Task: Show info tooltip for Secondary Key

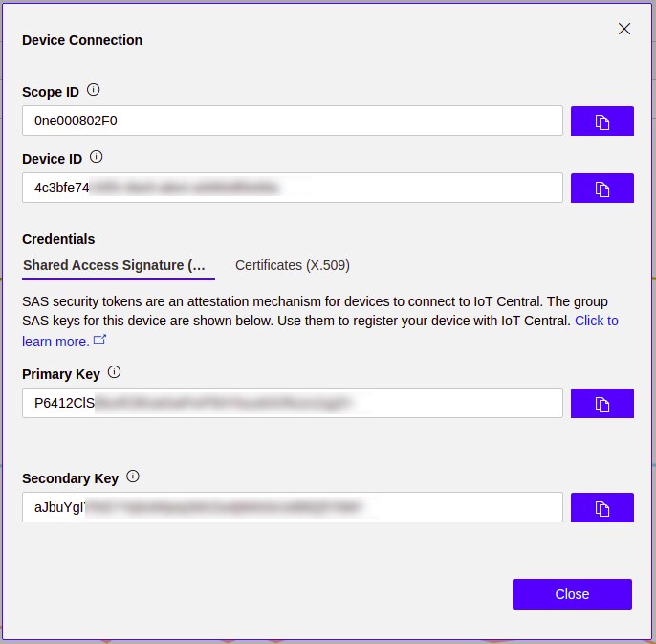Action: point(133,477)
